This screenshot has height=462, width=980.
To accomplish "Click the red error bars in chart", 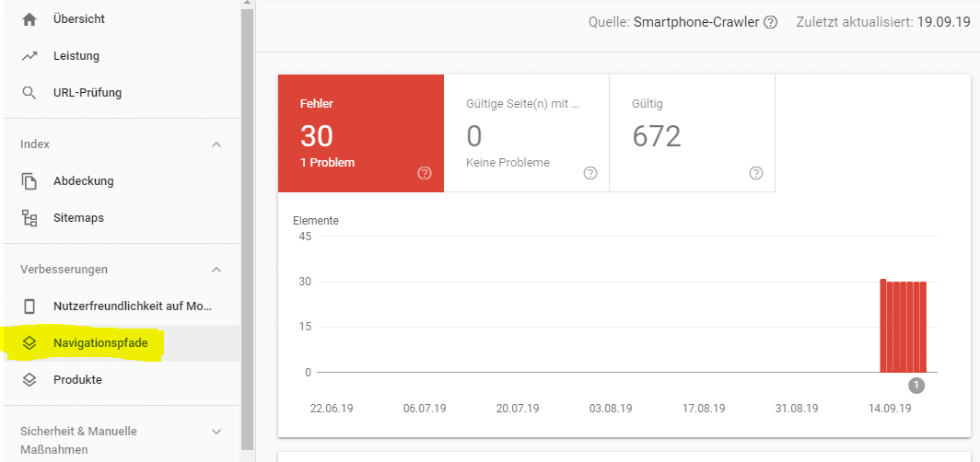I will [x=904, y=326].
